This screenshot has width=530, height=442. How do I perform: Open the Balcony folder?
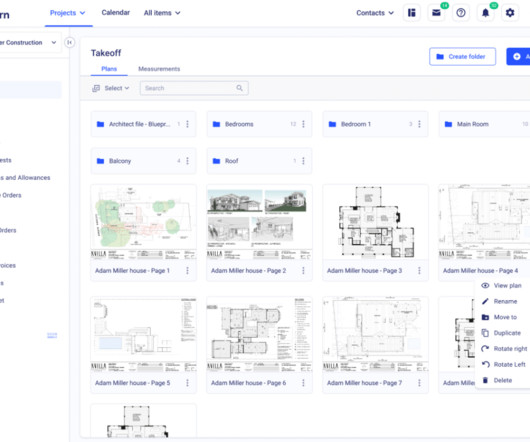pos(143,161)
